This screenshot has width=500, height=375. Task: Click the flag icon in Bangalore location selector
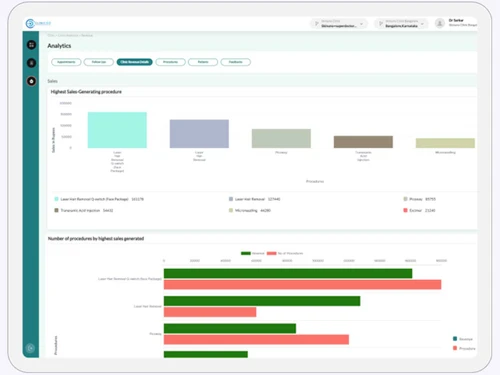pos(380,23)
